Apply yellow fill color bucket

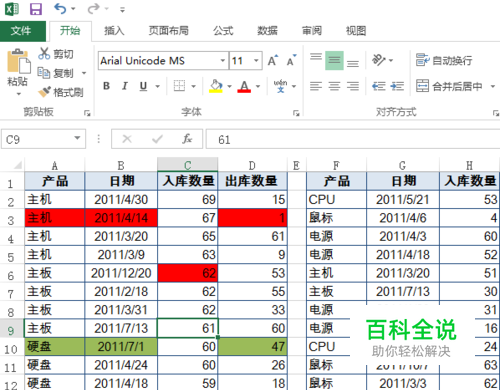tap(216, 86)
